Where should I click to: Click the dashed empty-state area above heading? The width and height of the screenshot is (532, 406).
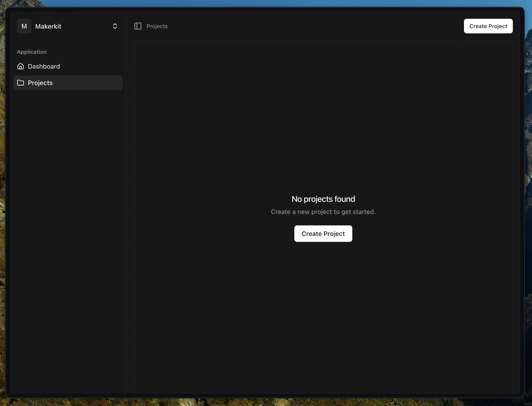[x=323, y=116]
